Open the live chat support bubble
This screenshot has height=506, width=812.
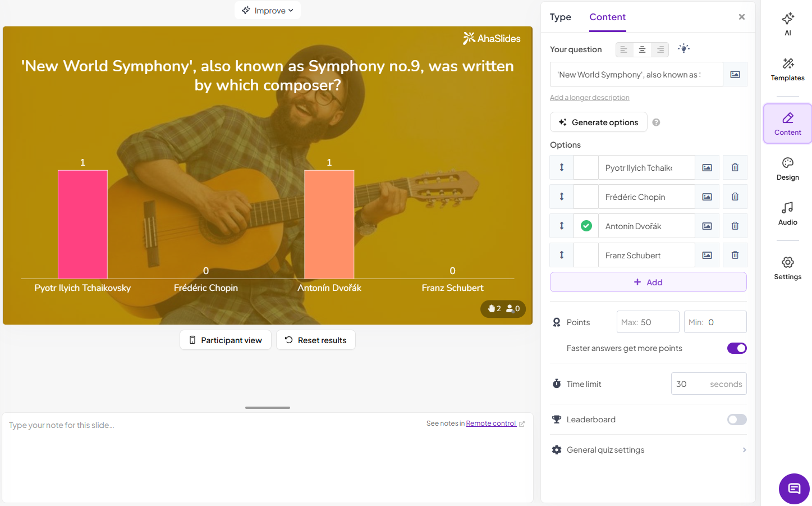(794, 489)
